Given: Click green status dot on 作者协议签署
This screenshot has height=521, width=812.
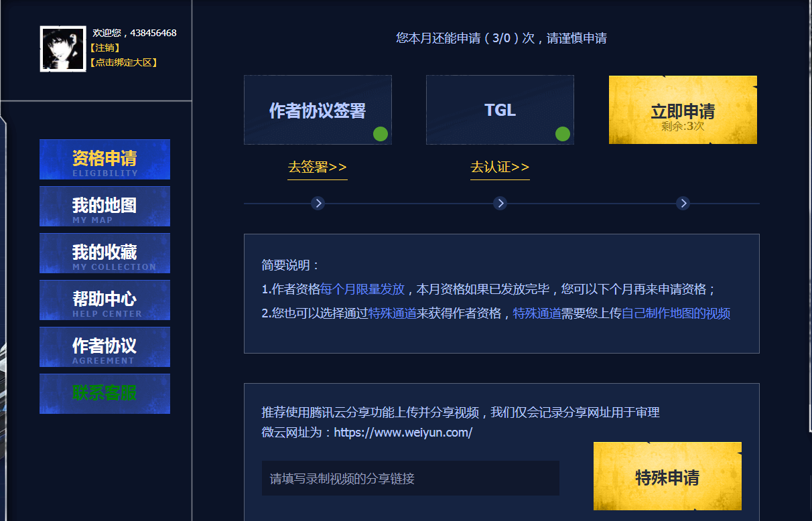Looking at the screenshot, I should click(381, 134).
